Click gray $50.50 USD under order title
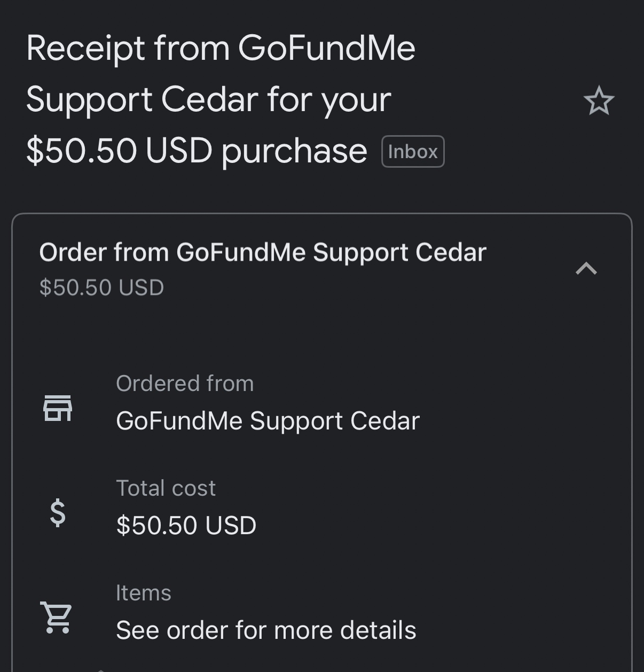The height and width of the screenshot is (672, 644). [x=101, y=288]
